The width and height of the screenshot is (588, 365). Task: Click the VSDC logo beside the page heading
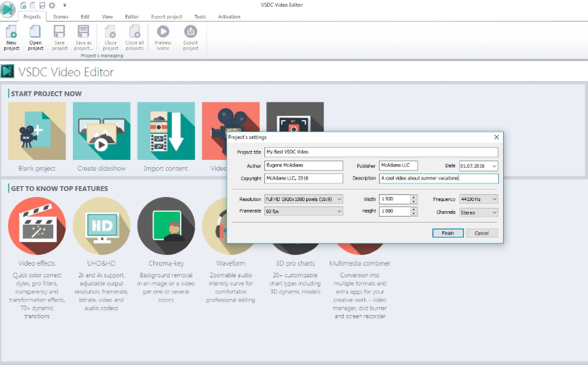tap(7, 72)
